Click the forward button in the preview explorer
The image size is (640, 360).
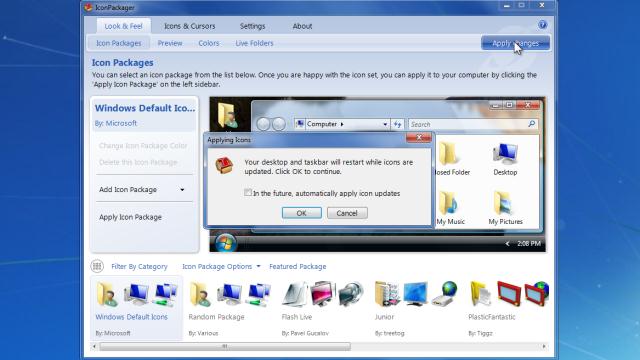(x=279, y=124)
